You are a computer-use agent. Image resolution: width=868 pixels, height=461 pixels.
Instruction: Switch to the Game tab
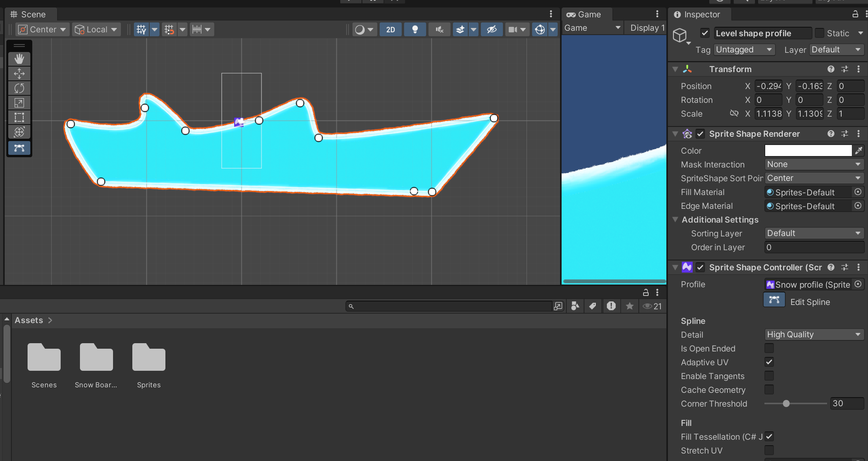click(584, 15)
